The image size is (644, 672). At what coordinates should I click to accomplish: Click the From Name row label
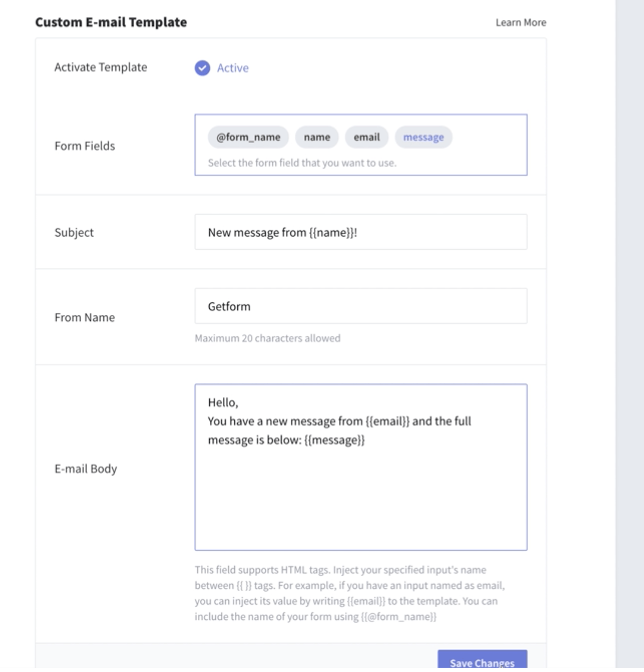tap(85, 317)
